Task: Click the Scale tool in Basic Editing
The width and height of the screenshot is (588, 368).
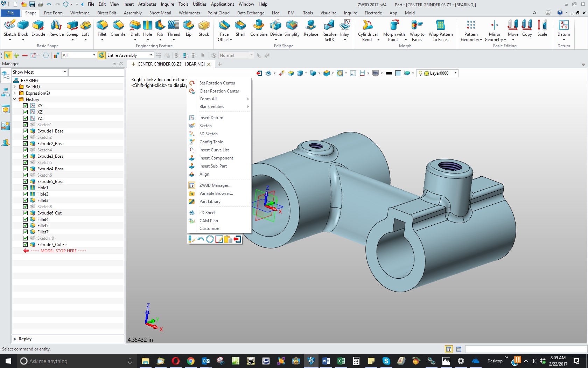Action: pos(542,28)
